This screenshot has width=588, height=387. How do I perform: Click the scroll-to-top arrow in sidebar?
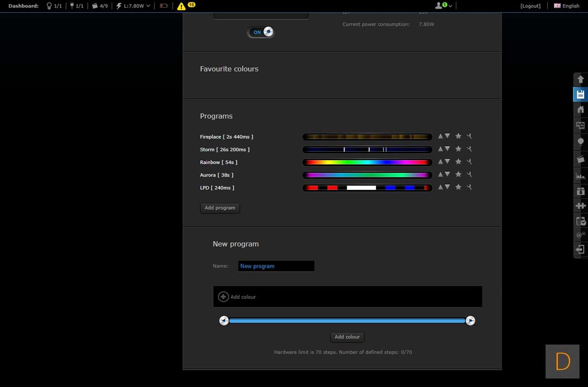(x=580, y=80)
